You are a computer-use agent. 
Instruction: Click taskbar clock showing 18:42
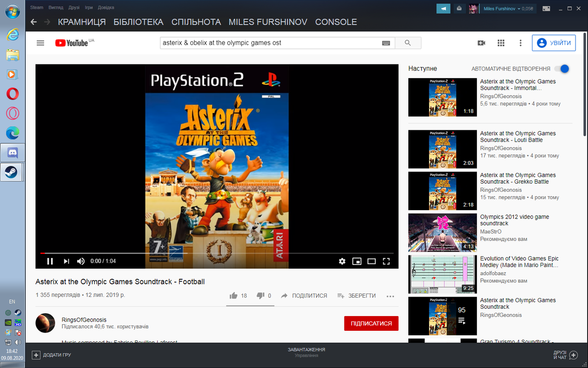pyautogui.click(x=12, y=351)
